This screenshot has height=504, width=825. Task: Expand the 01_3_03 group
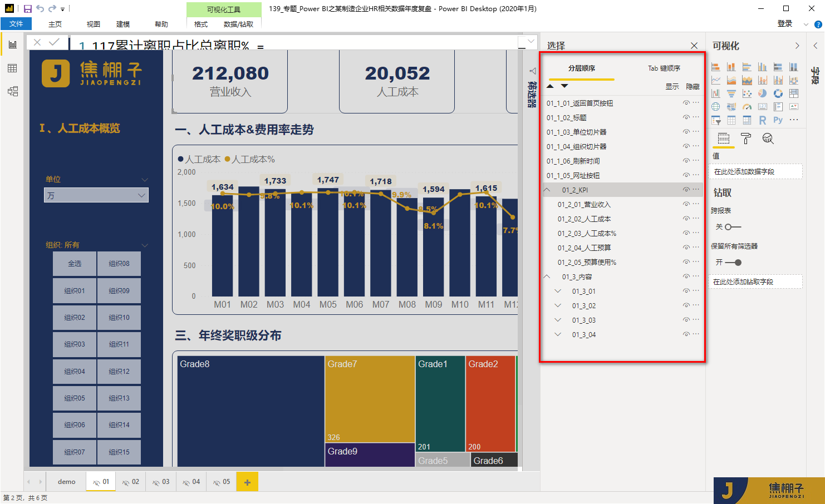[558, 320]
